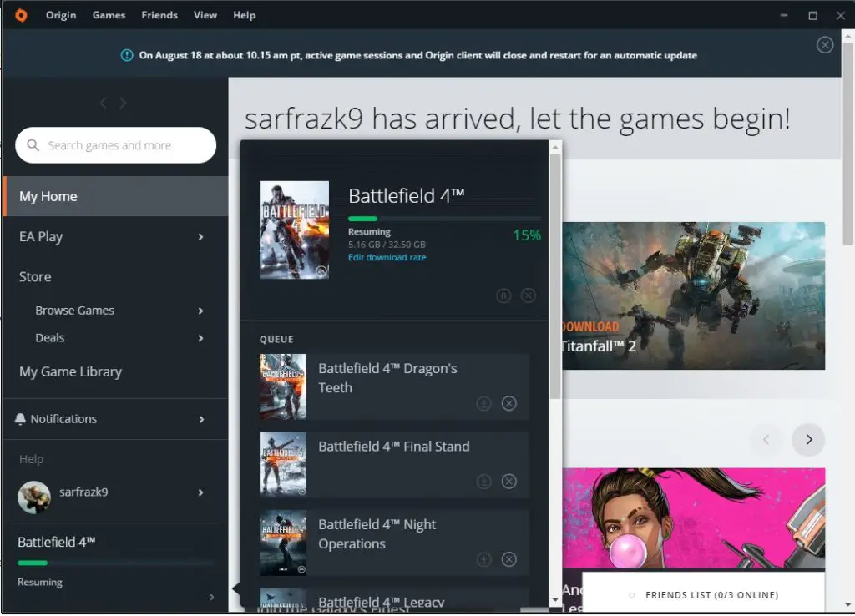Screen dimensions: 855x616
Task: Dismiss the automatic update notice banner
Action: [824, 45]
